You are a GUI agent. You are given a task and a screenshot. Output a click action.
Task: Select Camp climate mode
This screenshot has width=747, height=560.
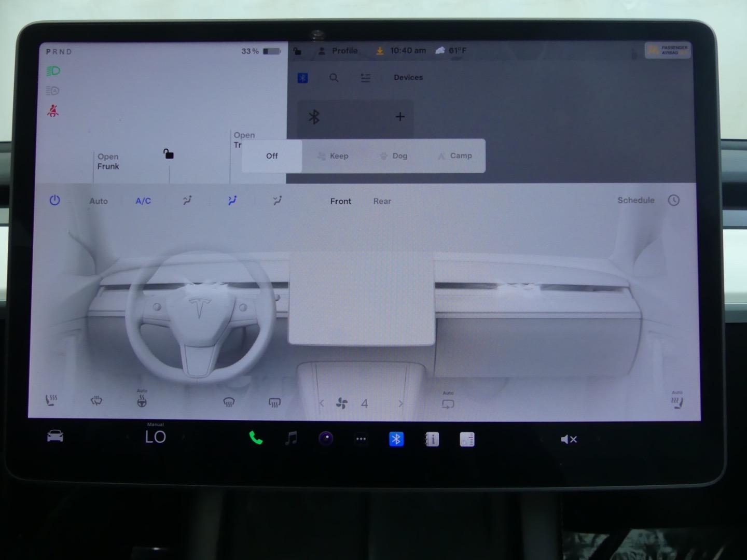tap(454, 156)
